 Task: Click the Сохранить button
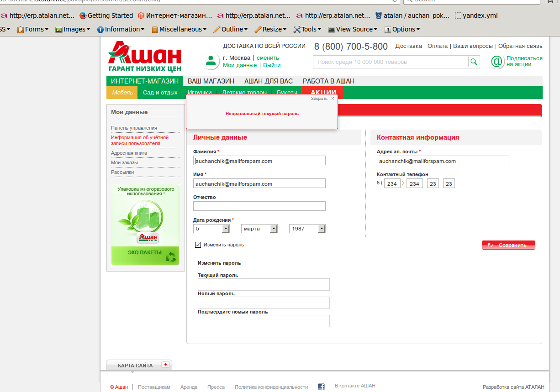(x=508, y=245)
